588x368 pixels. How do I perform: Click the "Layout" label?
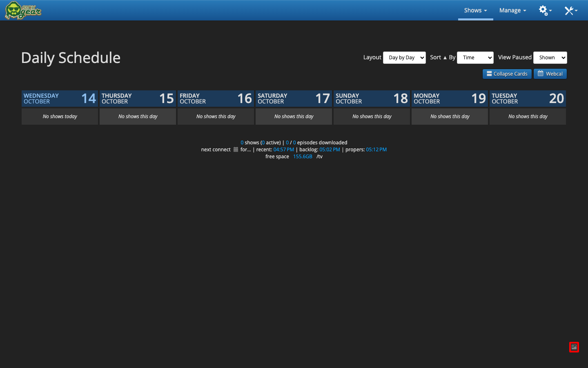[x=372, y=58]
